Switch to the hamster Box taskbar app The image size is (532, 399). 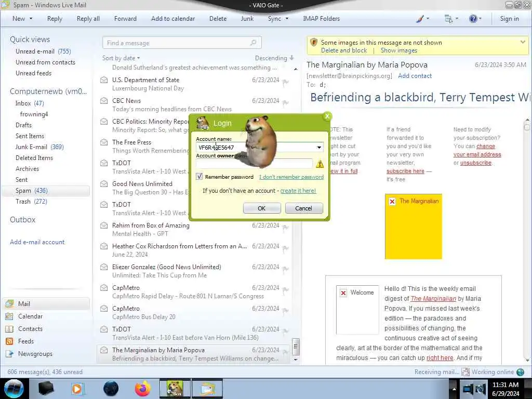[x=175, y=389]
